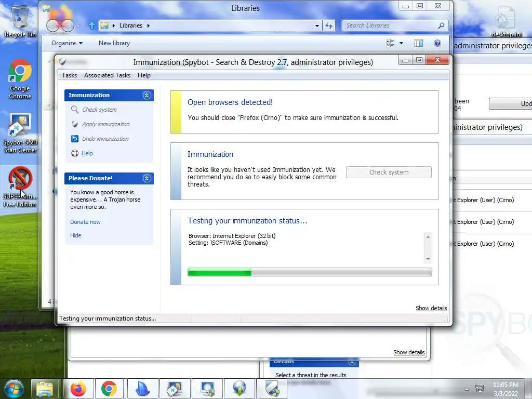Open the Recycle Bin desktop icon

coord(20,20)
